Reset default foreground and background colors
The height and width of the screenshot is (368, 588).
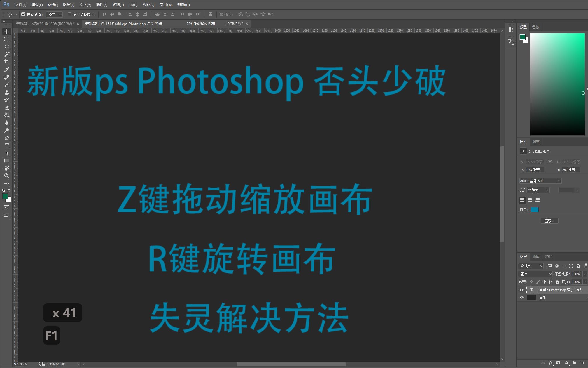[x=4, y=190]
